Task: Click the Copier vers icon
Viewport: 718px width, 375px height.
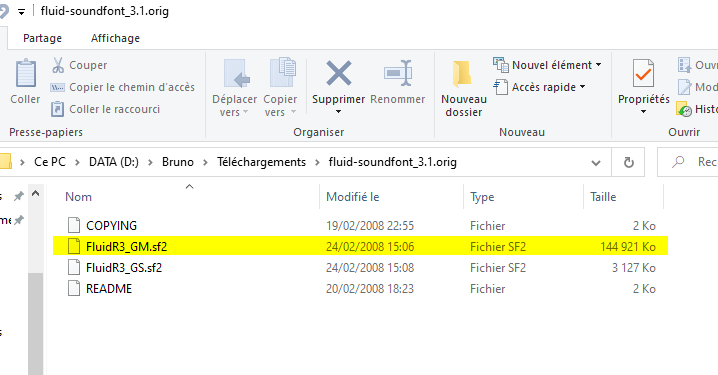Action: click(x=282, y=72)
